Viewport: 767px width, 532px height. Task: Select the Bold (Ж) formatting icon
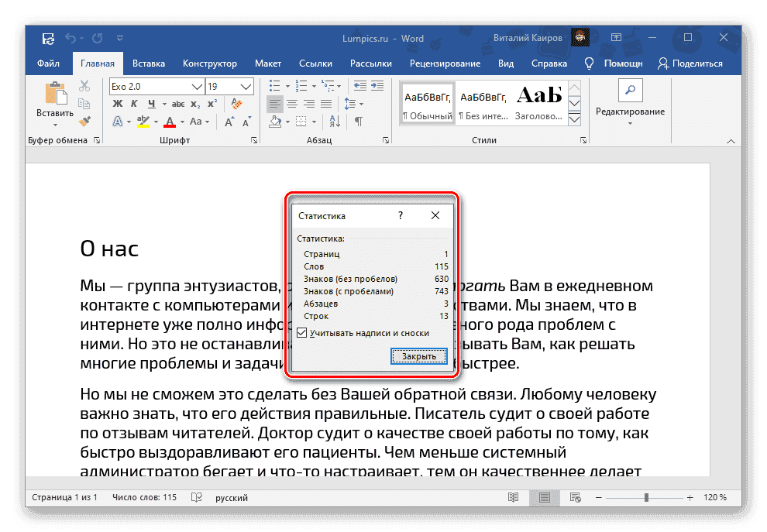coord(116,103)
